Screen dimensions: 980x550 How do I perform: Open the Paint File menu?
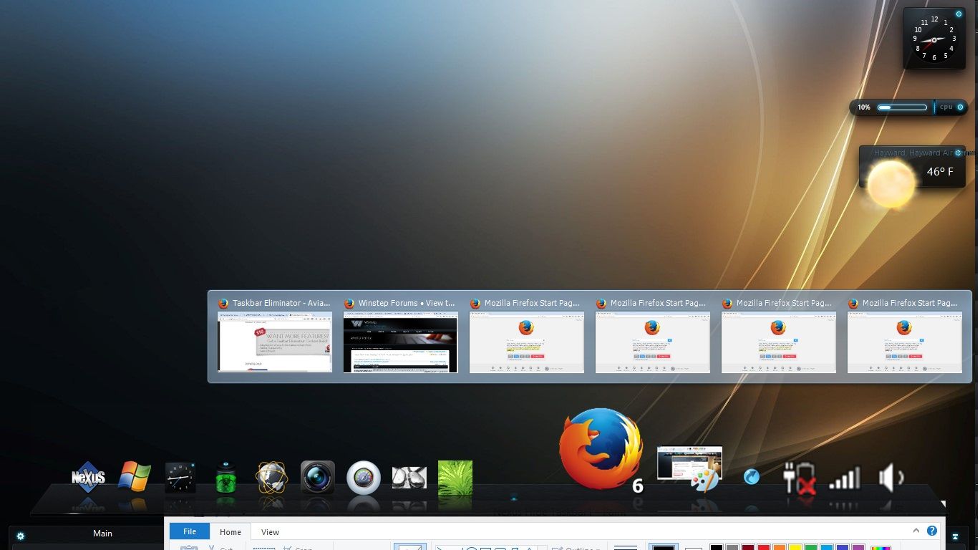coord(190,531)
